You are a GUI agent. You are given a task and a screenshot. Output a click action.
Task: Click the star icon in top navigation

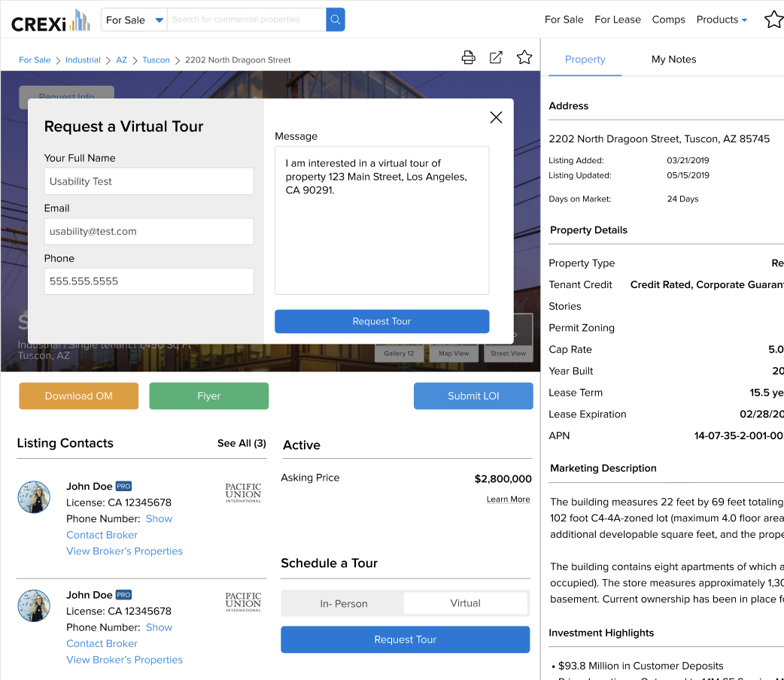(773, 20)
